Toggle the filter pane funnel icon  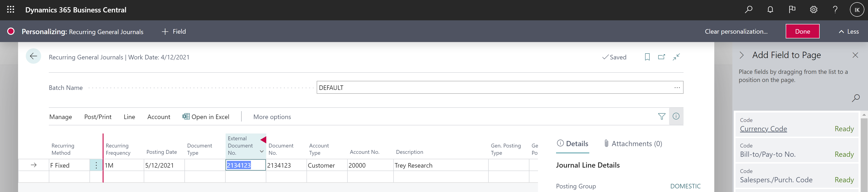click(x=661, y=117)
